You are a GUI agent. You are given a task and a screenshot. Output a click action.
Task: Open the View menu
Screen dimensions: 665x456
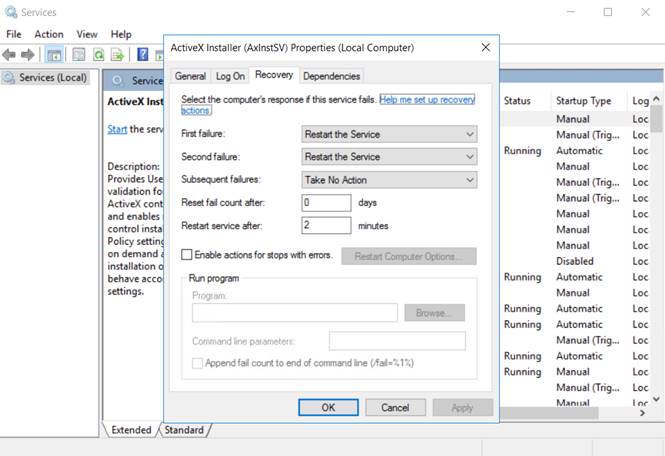(87, 34)
